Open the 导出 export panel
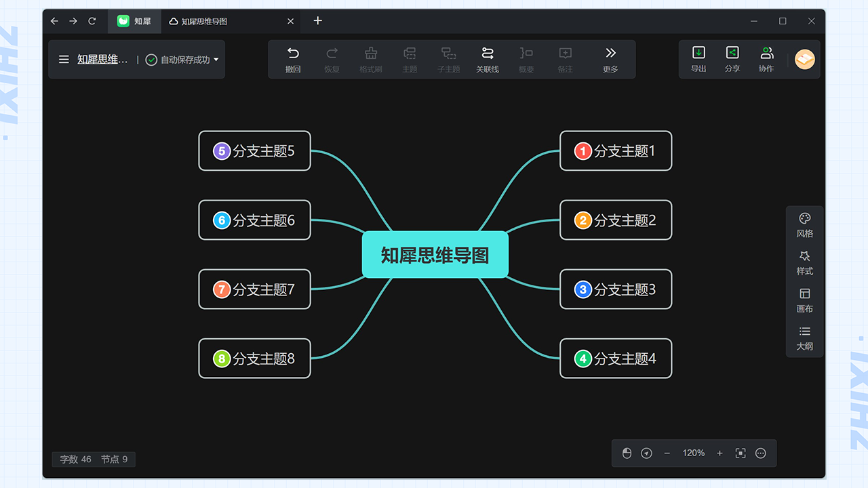868x488 pixels. pyautogui.click(x=698, y=59)
